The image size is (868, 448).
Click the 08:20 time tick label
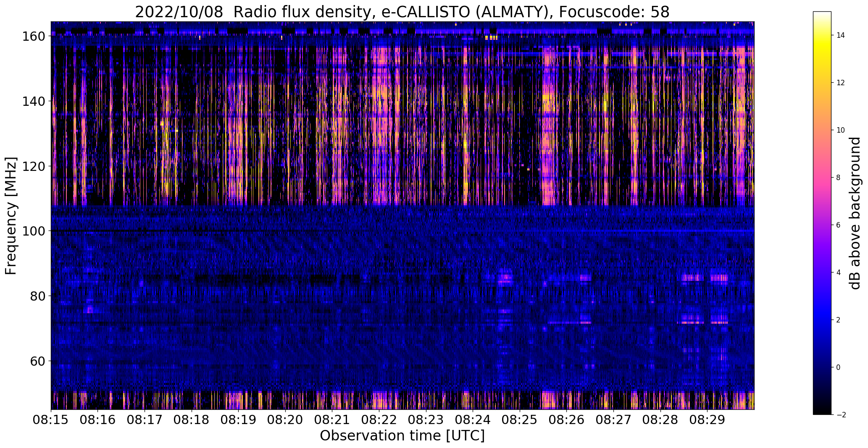coord(285,420)
